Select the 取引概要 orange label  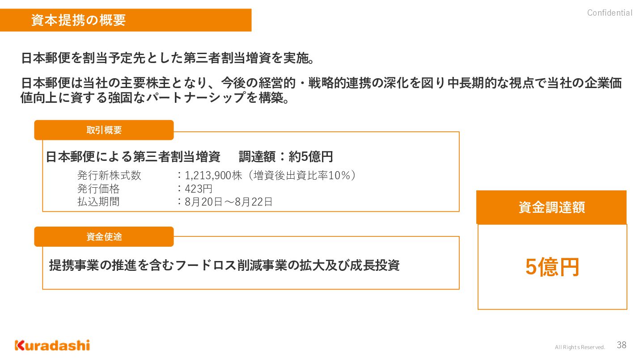coord(104,130)
